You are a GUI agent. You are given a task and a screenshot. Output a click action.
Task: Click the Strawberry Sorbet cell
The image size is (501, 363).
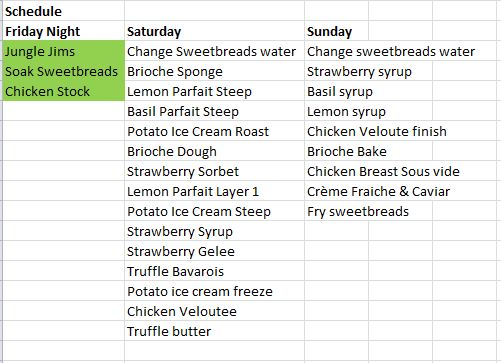click(x=214, y=171)
